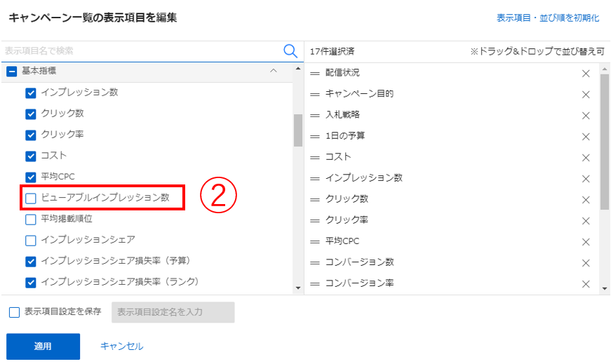Uncheck the インプレッション数 checkbox

tap(31, 93)
